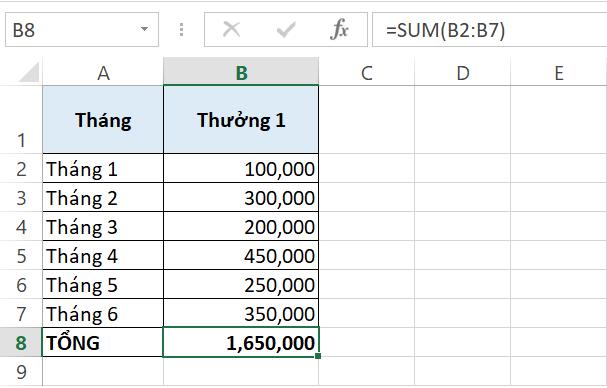Viewport: 607px width, 388px height.
Task: Expand the Name Box dropdown arrow
Action: pyautogui.click(x=144, y=29)
